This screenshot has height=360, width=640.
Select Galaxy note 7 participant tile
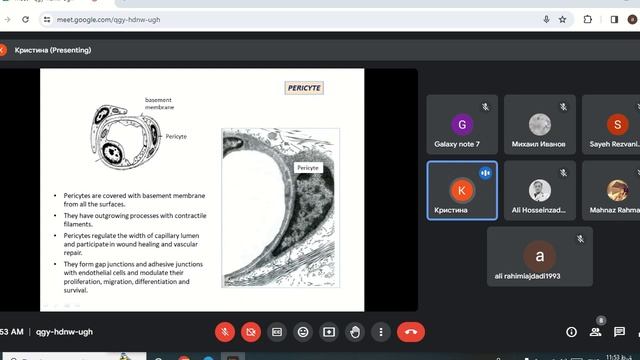point(462,124)
